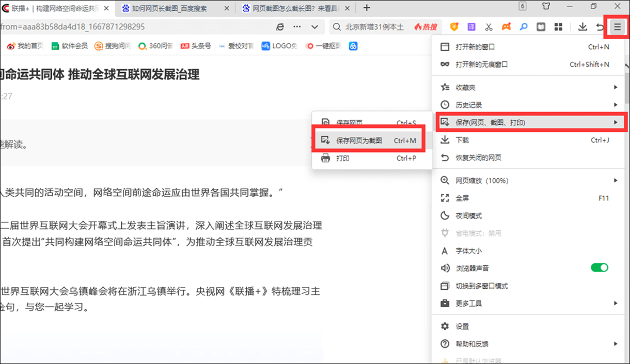Image resolution: width=630 pixels, height=364 pixels.
Task: Click the 热搜 hot search button
Action: [x=426, y=27]
